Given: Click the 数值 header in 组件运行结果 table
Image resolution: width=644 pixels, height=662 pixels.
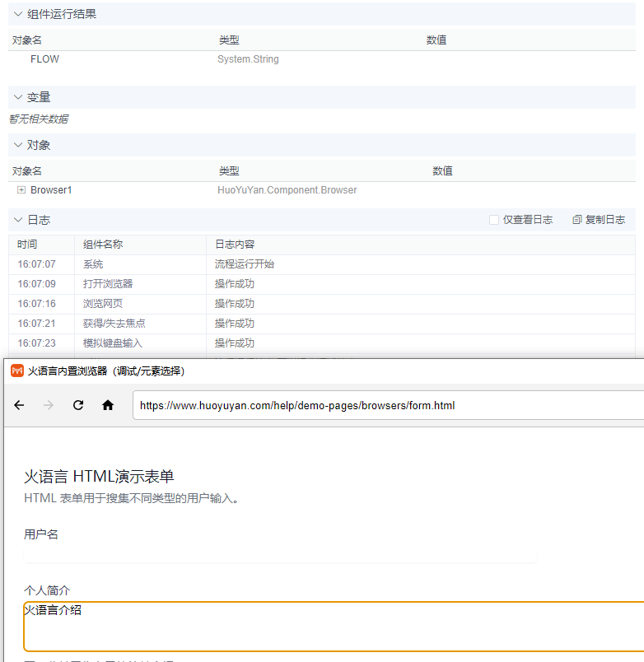Looking at the screenshot, I should point(436,40).
